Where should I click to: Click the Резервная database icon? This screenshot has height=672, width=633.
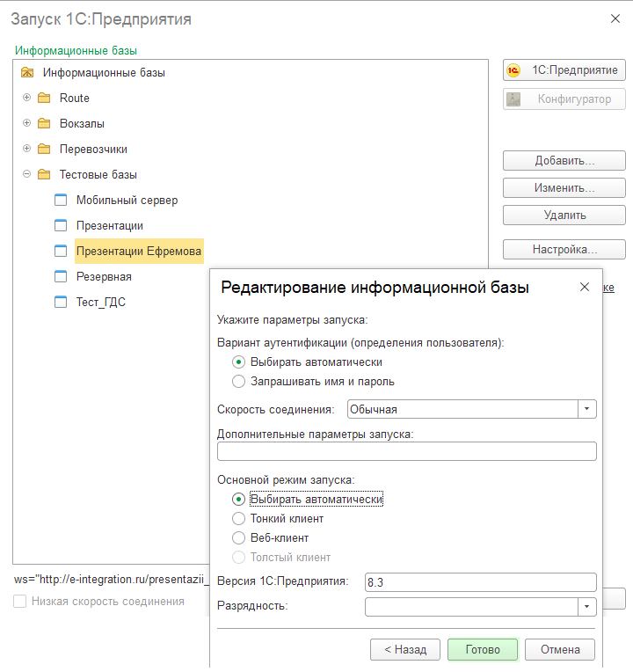[61, 276]
